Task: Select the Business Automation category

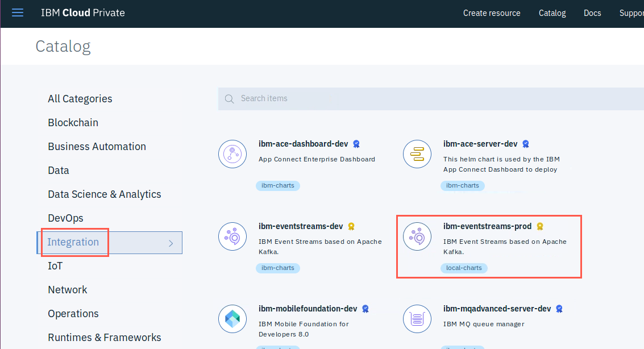Action: click(97, 147)
